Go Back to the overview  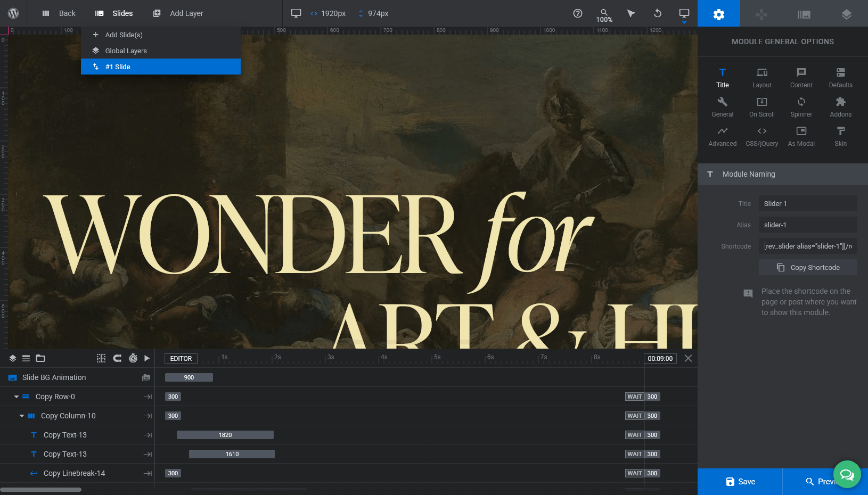59,13
